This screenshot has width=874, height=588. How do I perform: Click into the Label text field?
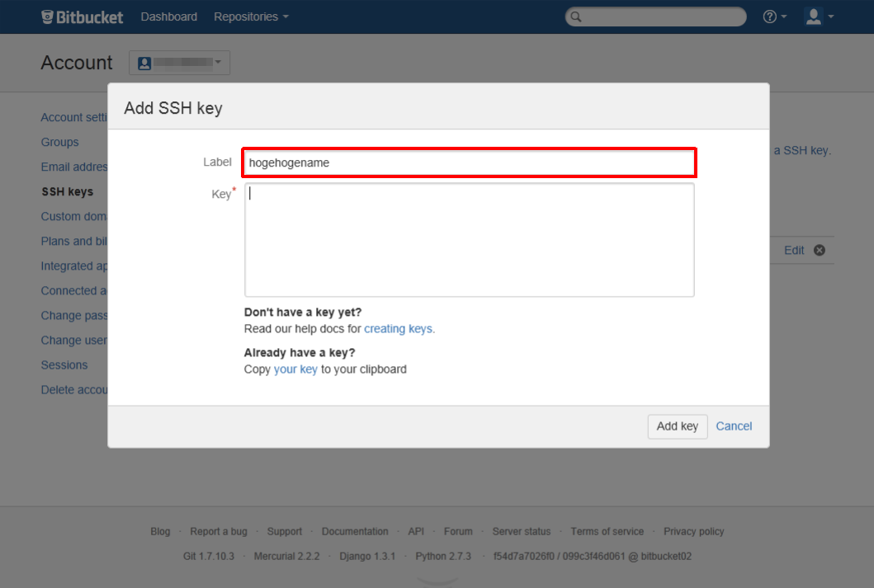[x=469, y=163]
